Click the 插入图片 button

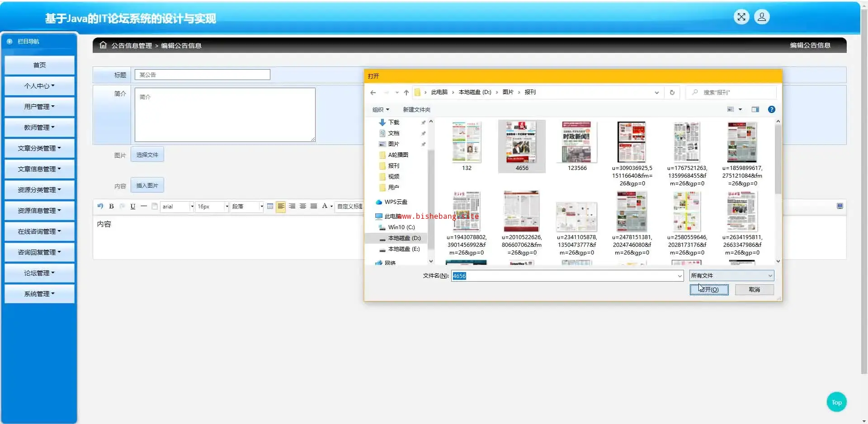147,185
